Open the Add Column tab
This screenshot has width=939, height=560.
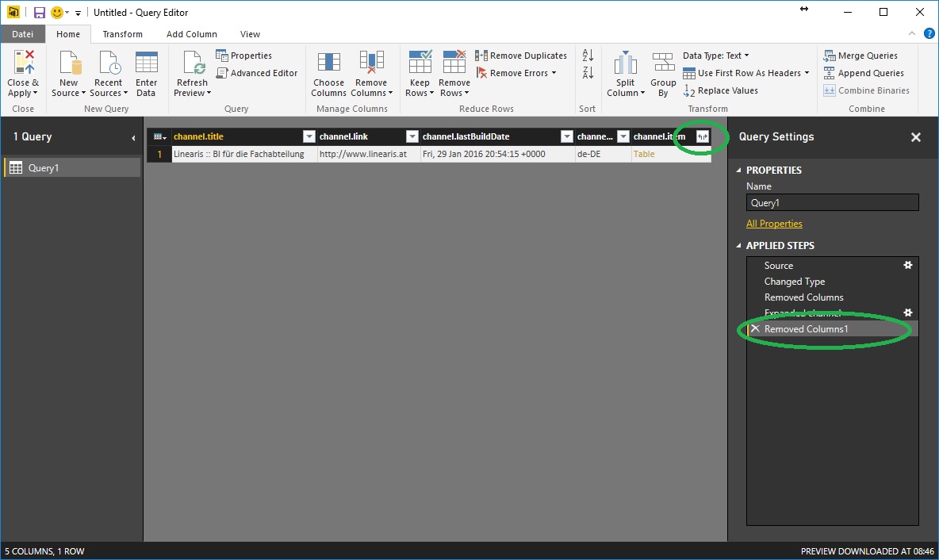[x=191, y=34]
